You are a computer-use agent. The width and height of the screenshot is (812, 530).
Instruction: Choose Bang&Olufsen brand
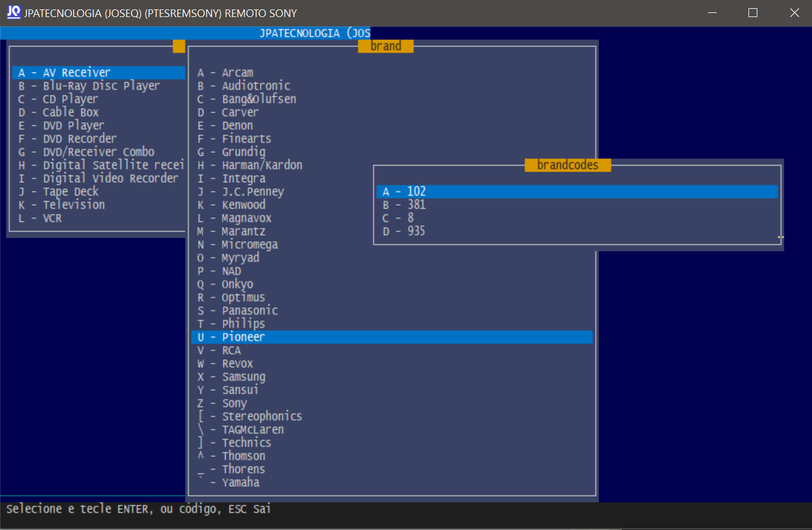[259, 99]
